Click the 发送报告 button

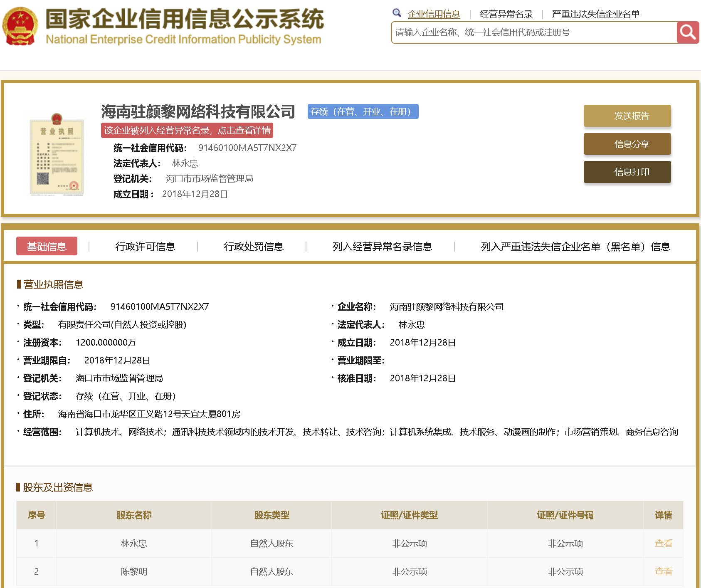(627, 116)
